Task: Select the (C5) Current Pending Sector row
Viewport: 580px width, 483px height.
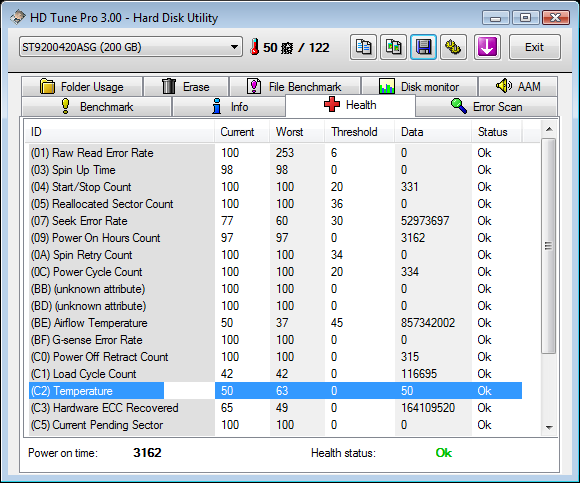Action: point(276,425)
